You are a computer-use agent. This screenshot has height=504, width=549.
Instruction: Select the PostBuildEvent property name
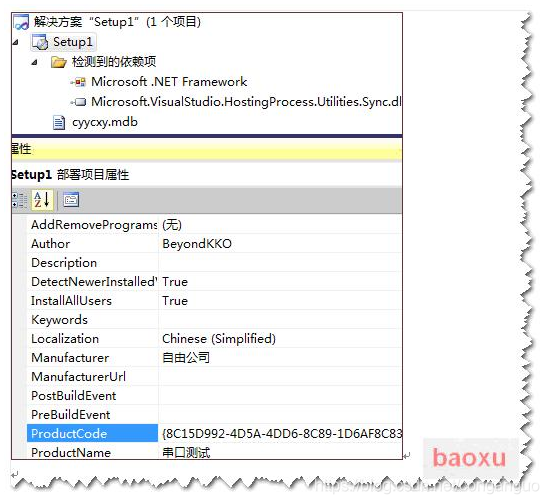93,395
